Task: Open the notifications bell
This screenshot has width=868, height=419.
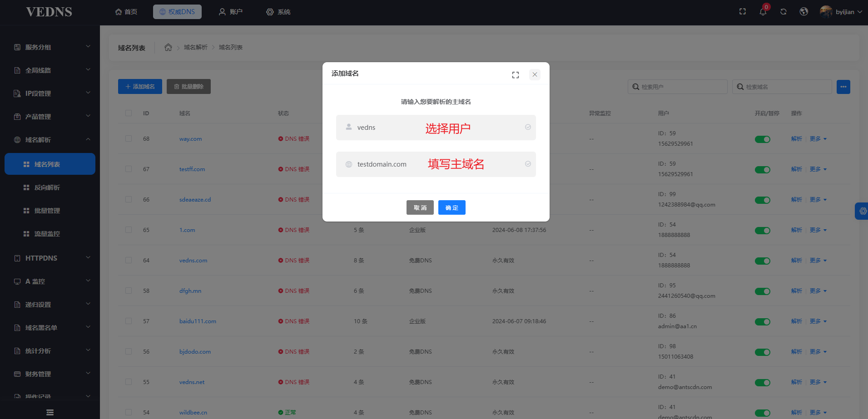Action: point(763,12)
